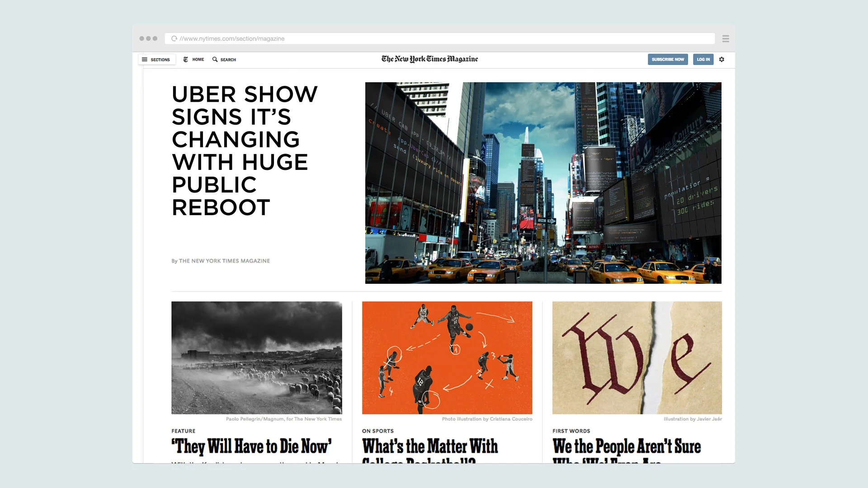Go to Home in navigation bar
This screenshot has width=868, height=488.
tap(198, 60)
